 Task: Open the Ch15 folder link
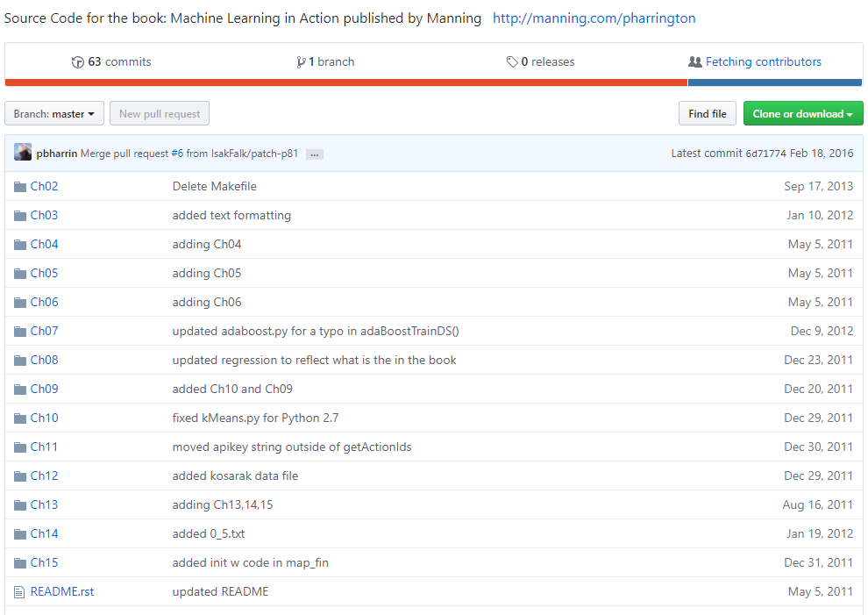pos(45,562)
